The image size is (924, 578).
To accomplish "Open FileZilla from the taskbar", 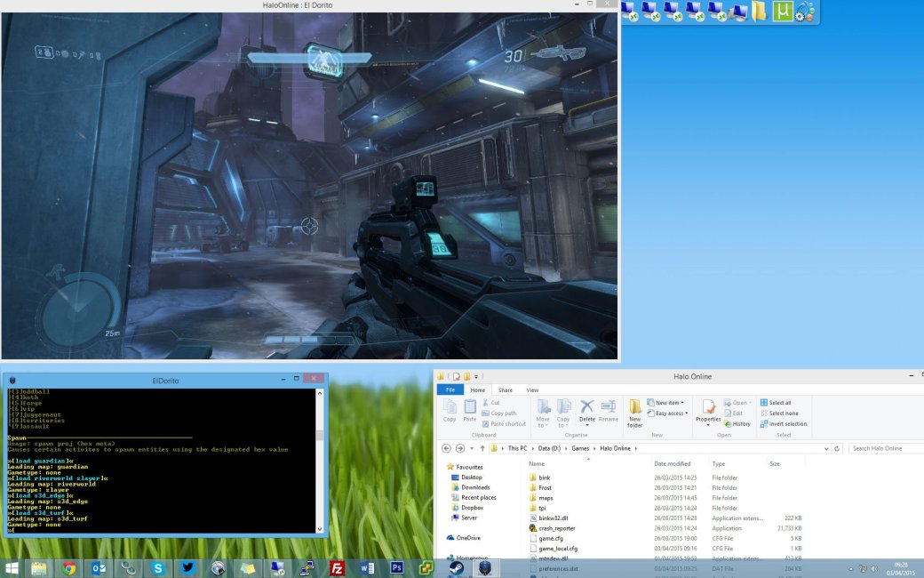I will [x=337, y=568].
